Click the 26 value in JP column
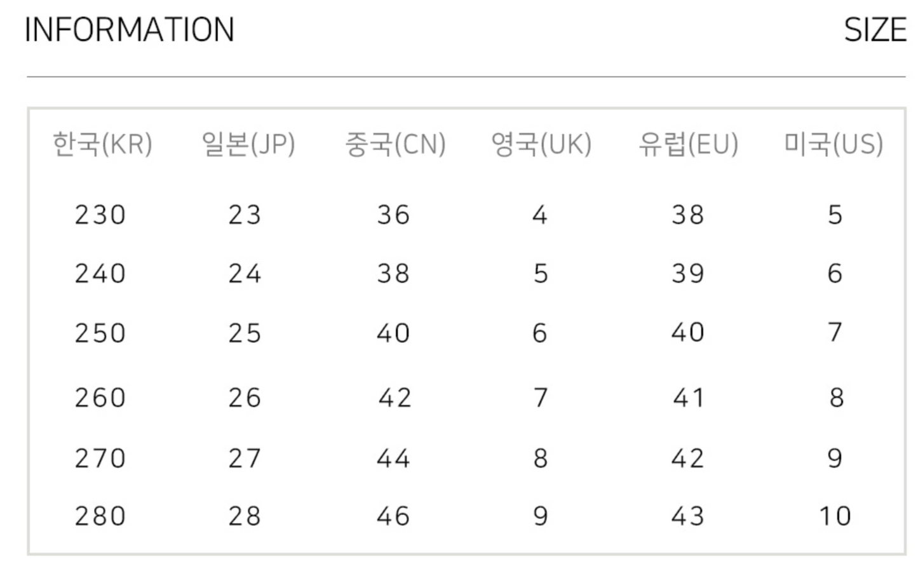This screenshot has width=918, height=588. pyautogui.click(x=245, y=398)
